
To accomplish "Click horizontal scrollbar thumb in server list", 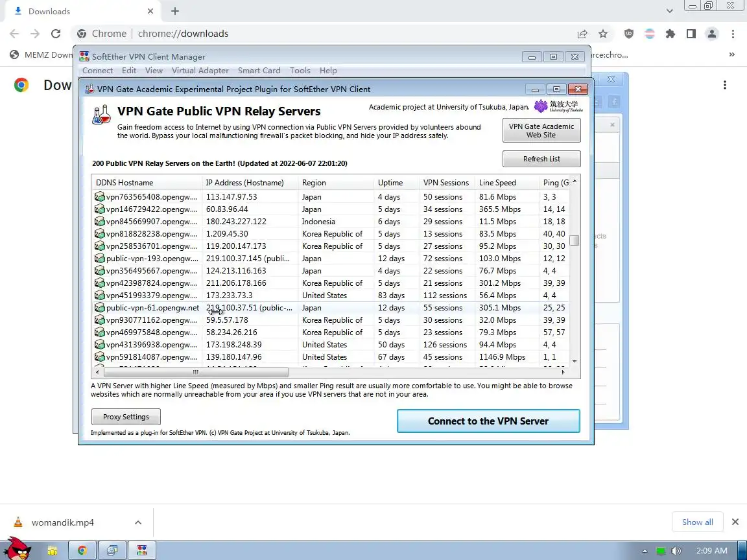I will pos(196,373).
